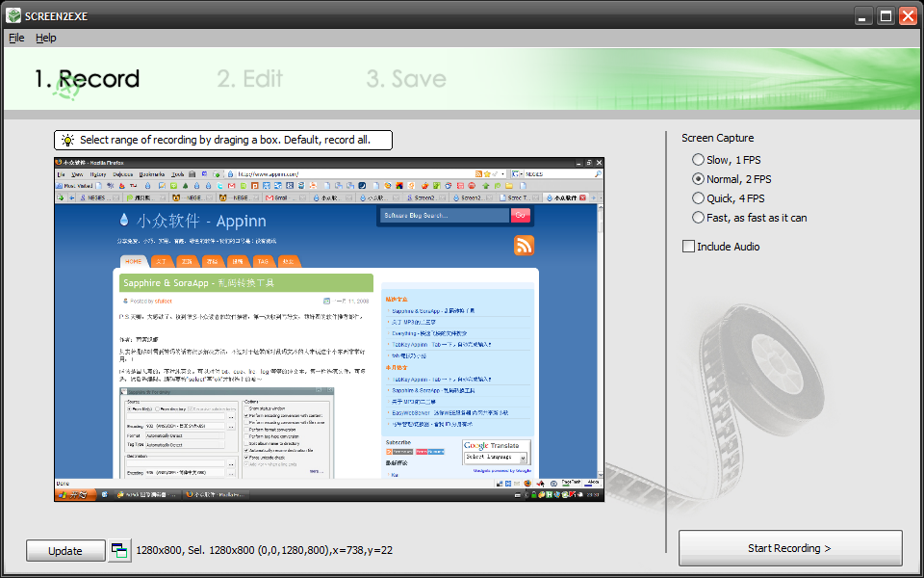Click the desktop preview thumbnail
The height and width of the screenshot is (578, 924).
pos(329,329)
